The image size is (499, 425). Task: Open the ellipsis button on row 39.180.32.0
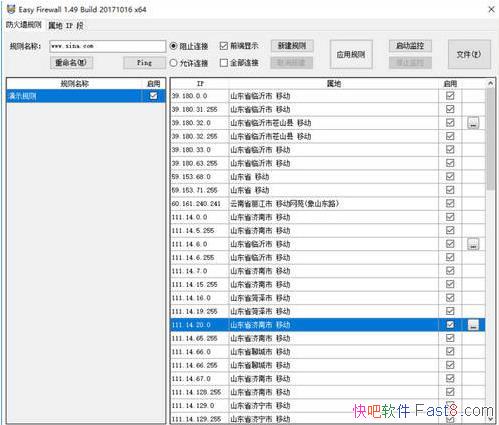[473, 123]
